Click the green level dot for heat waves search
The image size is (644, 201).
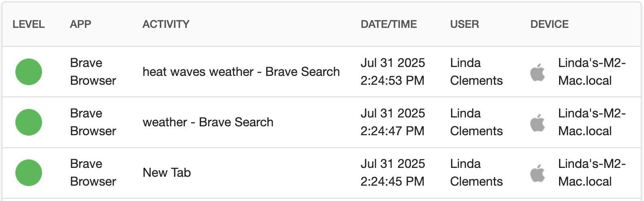coord(29,72)
